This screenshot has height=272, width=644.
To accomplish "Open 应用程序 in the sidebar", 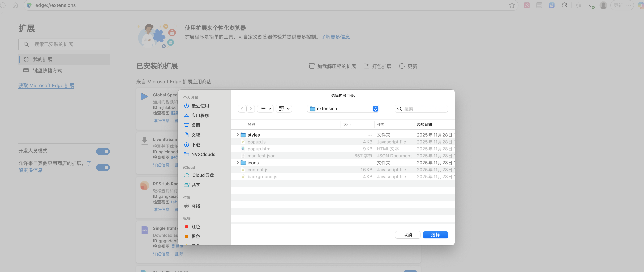I will coord(200,116).
